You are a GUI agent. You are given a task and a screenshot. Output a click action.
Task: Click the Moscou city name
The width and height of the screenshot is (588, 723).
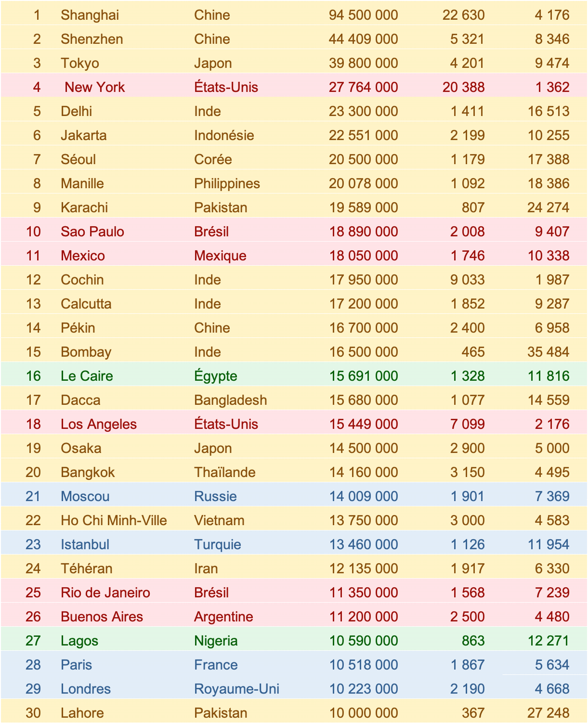point(85,496)
